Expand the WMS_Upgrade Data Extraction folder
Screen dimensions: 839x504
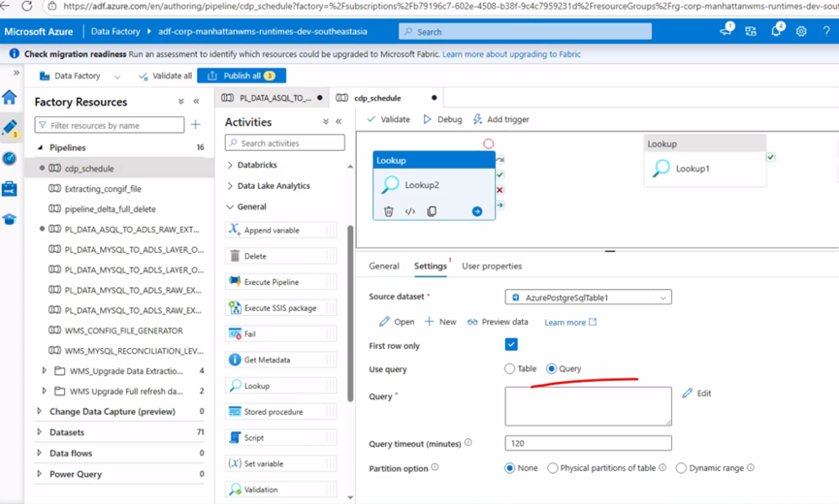[45, 370]
